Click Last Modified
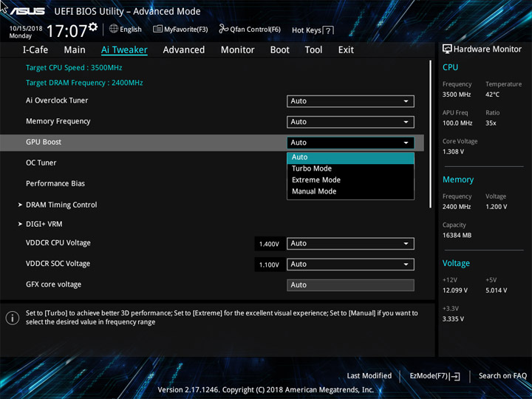532x399 pixels. [369, 376]
